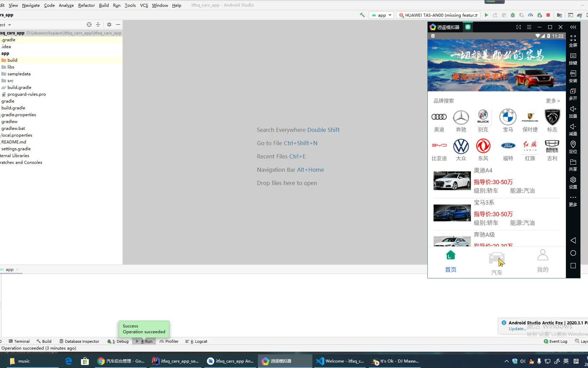Click the Select Opened File target icon
This screenshot has width=588, height=368.
(89, 25)
